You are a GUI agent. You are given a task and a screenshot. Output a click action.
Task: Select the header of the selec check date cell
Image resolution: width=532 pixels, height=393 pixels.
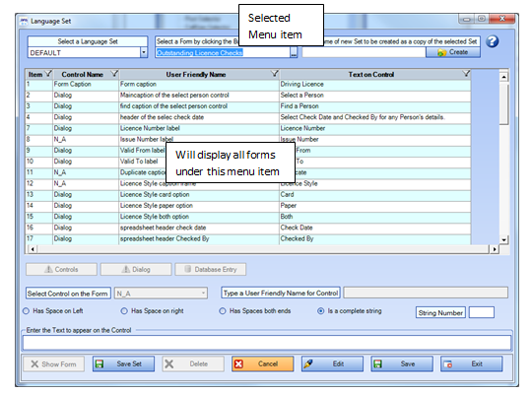point(199,117)
